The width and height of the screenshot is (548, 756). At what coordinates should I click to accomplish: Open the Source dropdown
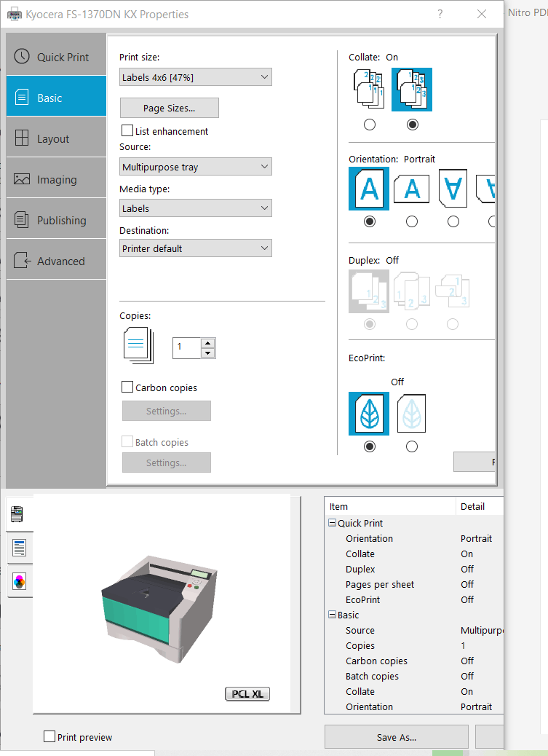[196, 167]
